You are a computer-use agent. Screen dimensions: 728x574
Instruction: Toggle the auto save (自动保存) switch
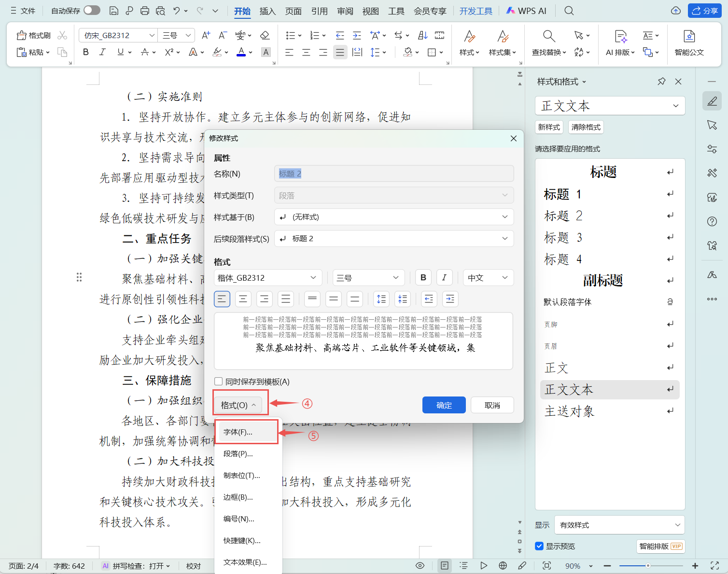pyautogui.click(x=91, y=11)
